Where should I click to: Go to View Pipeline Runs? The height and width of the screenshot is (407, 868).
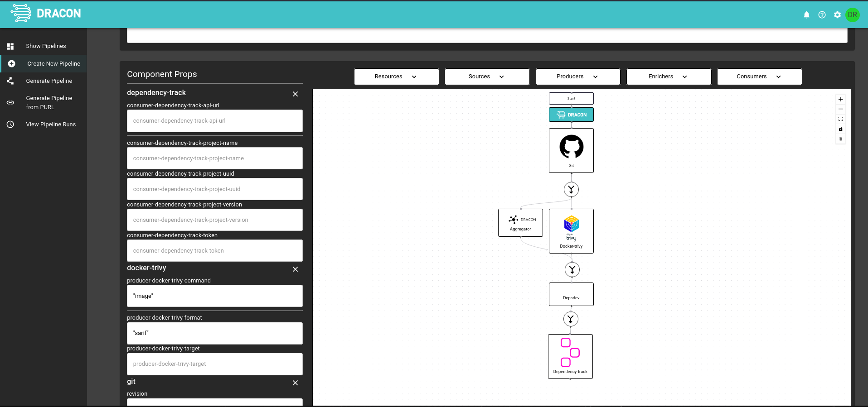(x=51, y=124)
